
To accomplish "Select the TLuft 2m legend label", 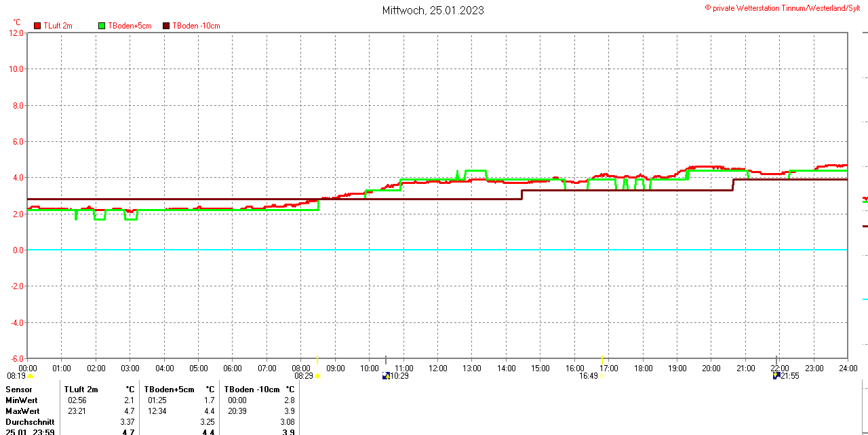I will point(58,26).
